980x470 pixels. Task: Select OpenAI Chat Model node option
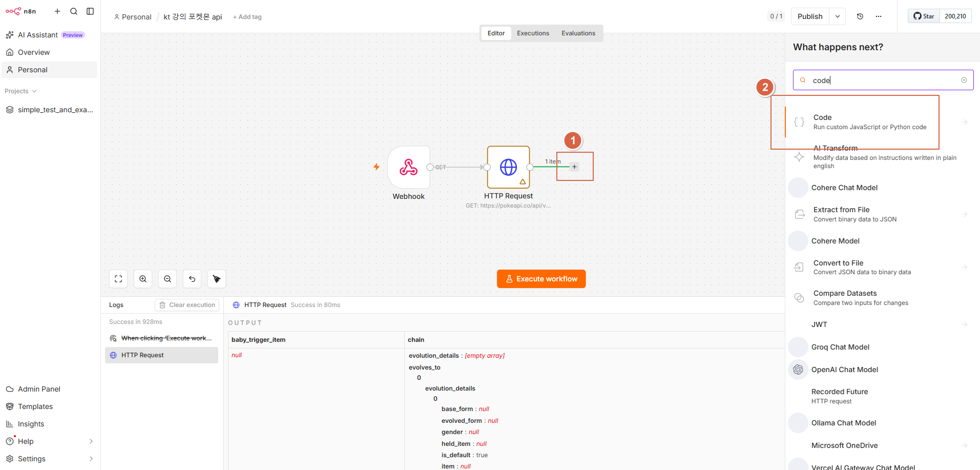(879, 370)
